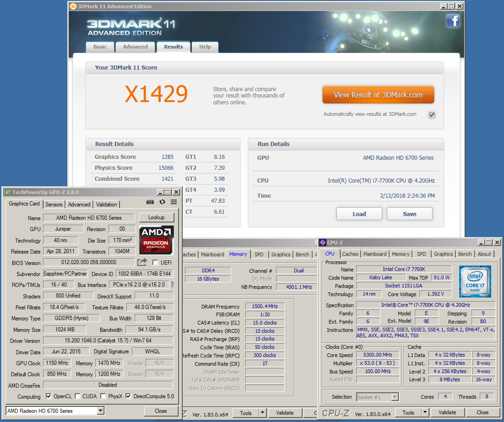The height and width of the screenshot is (422, 504).
Task: Click the BIOS Version field
Action: click(x=89, y=262)
